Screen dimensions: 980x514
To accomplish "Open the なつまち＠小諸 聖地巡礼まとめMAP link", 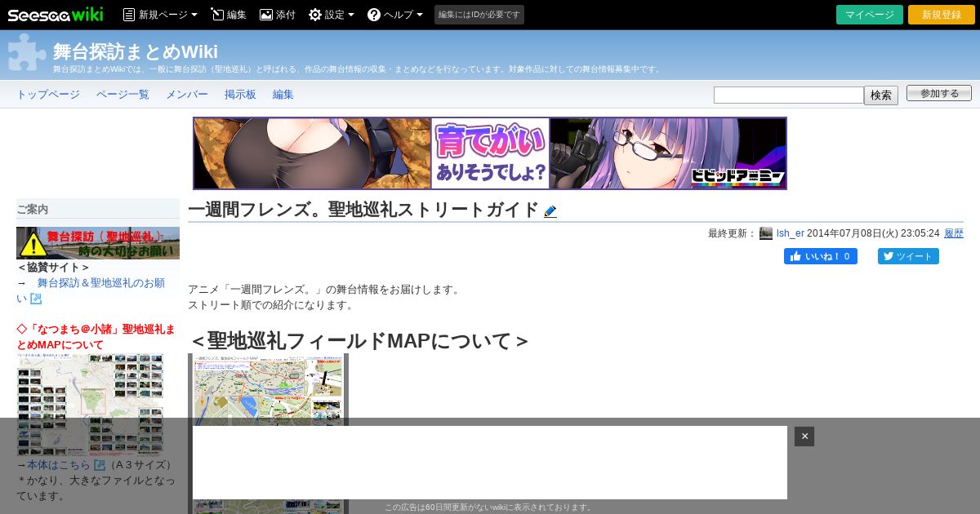I will point(96,337).
